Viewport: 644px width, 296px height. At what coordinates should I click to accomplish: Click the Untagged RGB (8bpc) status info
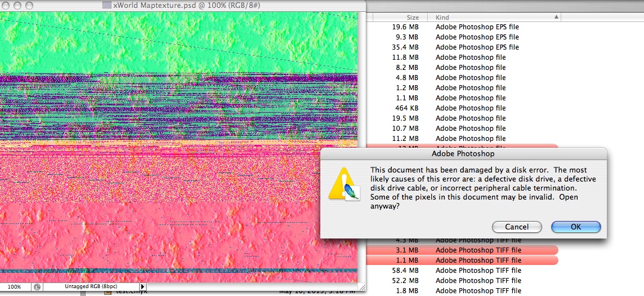pos(91,286)
